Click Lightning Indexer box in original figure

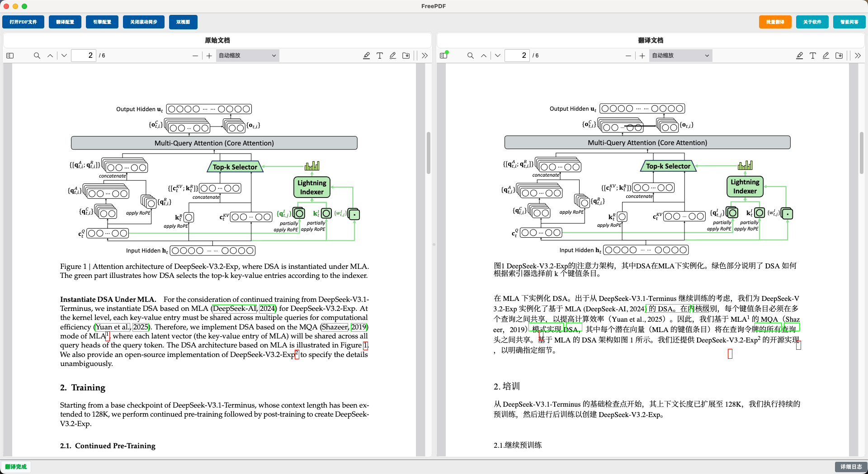[x=312, y=188]
